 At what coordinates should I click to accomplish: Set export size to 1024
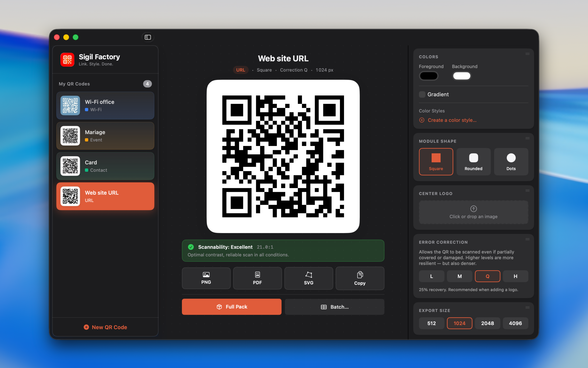[x=459, y=323]
